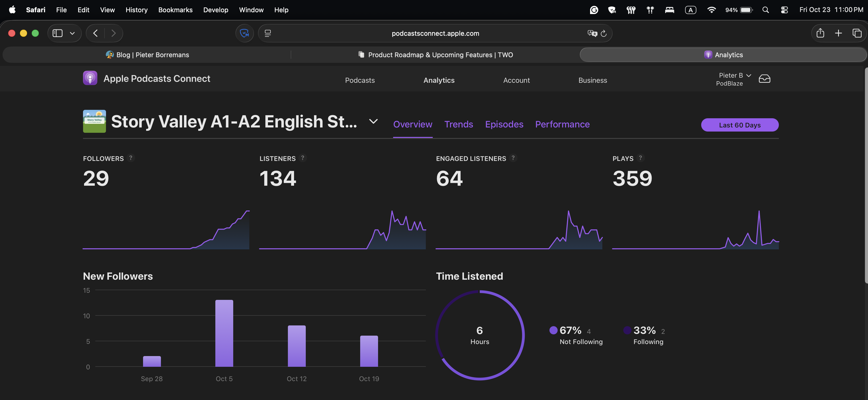Click the Oct 5 new followers bar
This screenshot has width=868, height=400.
pos(224,333)
